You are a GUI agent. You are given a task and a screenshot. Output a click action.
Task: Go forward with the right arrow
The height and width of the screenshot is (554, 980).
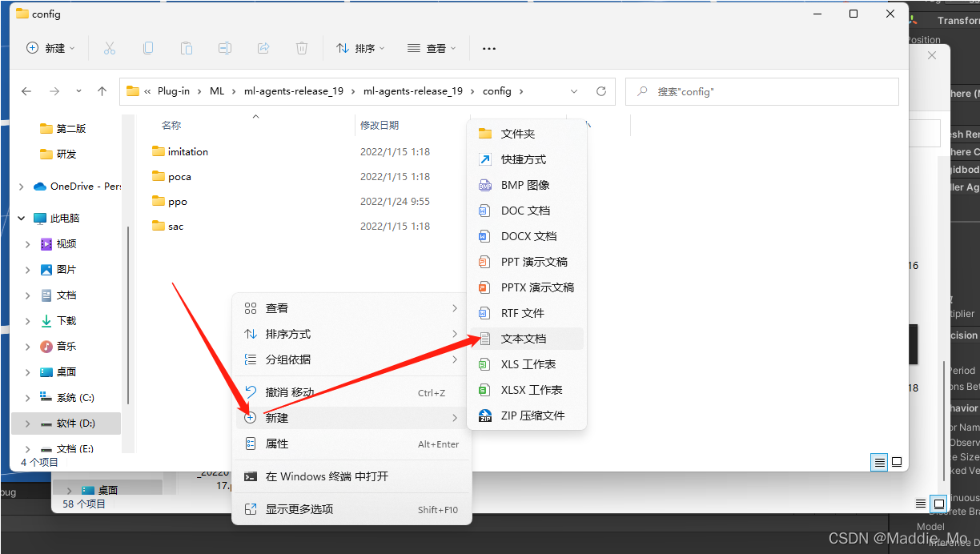[54, 91]
